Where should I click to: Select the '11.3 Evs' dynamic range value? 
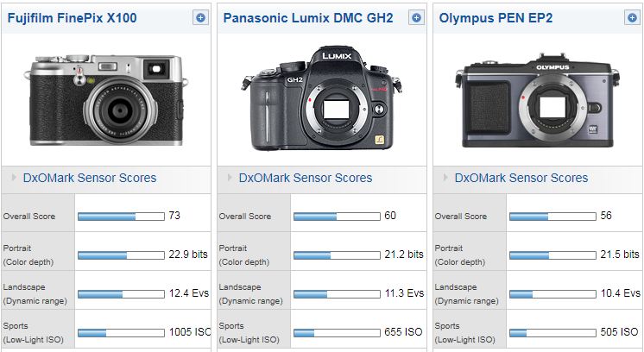[x=405, y=293]
